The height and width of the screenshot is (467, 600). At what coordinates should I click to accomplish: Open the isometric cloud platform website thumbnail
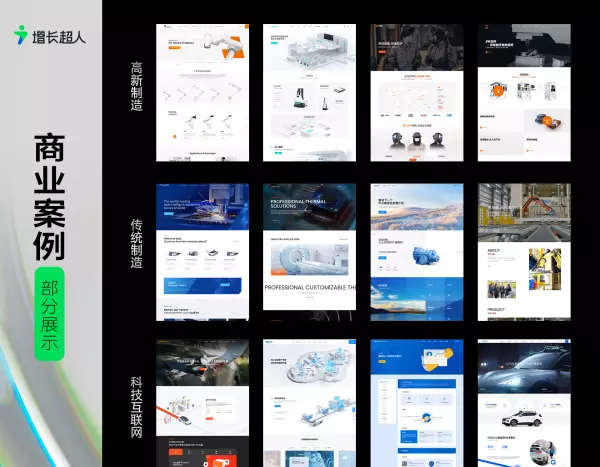[309, 403]
